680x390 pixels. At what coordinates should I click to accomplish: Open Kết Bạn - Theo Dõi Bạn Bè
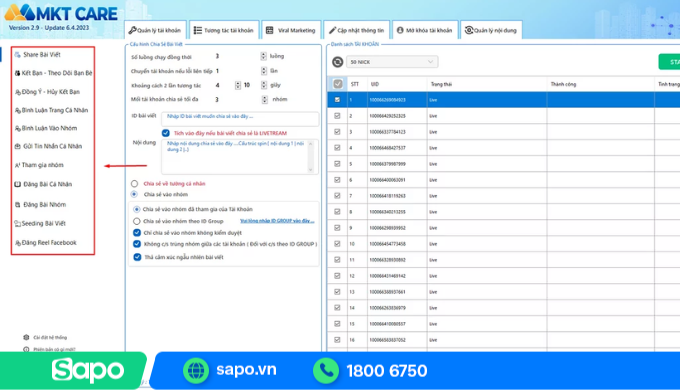point(53,73)
